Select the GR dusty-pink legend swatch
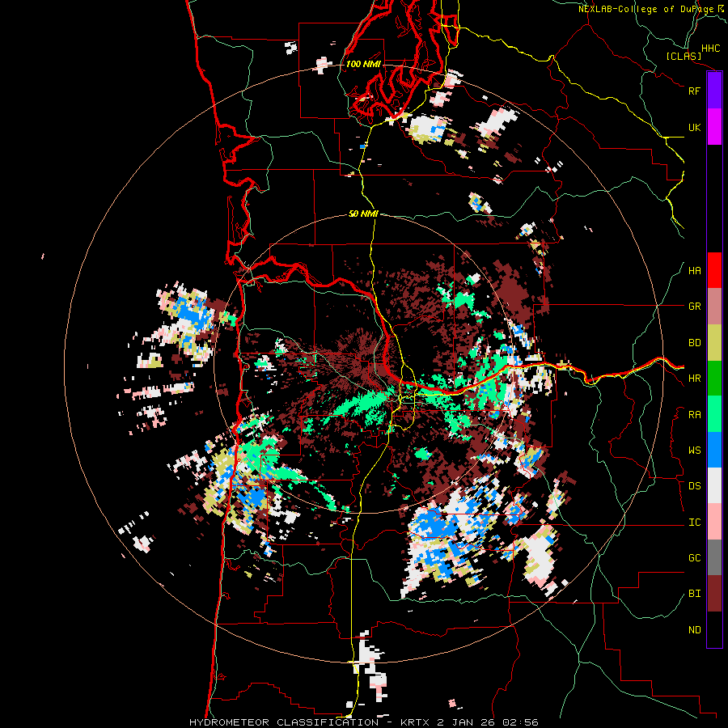 (714, 307)
